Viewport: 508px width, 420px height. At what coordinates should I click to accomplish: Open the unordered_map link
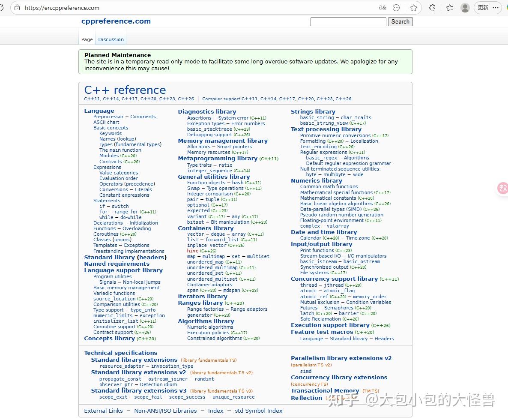click(x=206, y=262)
